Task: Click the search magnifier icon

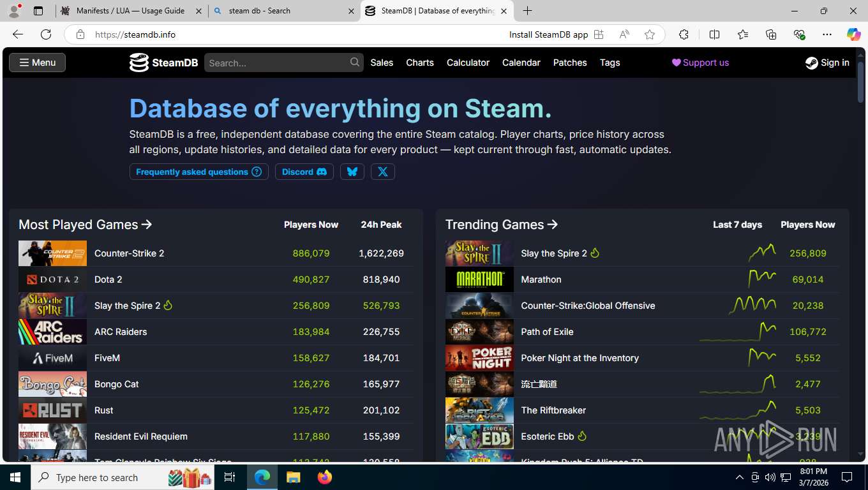Action: 355,62
